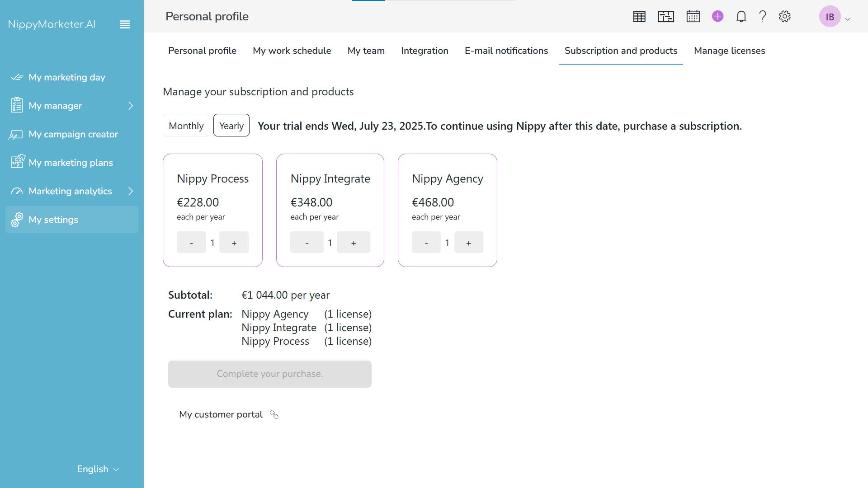Click the Nippy Agency card title
Screen dimensions: 868x488
[448, 179]
